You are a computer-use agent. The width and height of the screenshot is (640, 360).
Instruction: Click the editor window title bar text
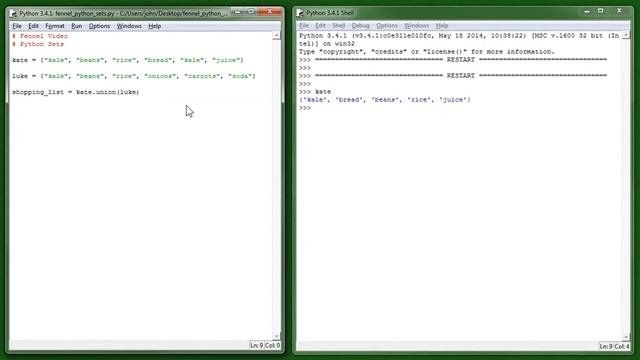(x=123, y=13)
